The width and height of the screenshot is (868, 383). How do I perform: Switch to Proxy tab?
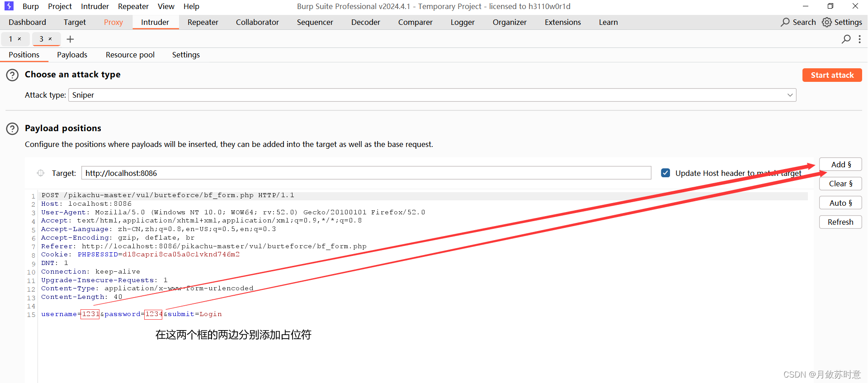[x=113, y=22]
